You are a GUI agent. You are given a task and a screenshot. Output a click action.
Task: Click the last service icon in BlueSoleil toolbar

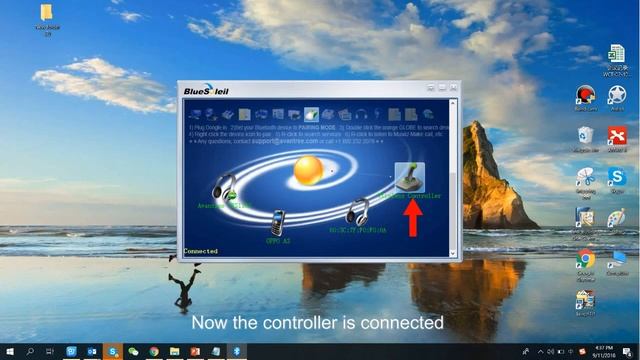[428, 115]
